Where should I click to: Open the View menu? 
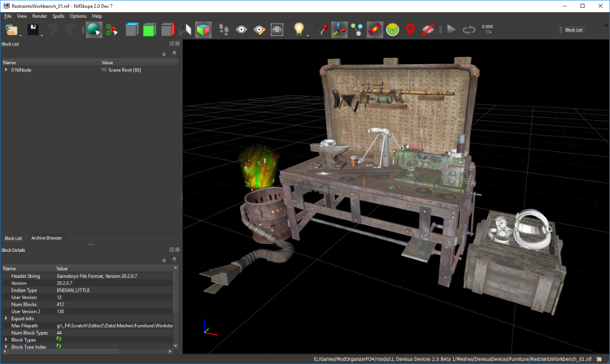click(x=22, y=16)
